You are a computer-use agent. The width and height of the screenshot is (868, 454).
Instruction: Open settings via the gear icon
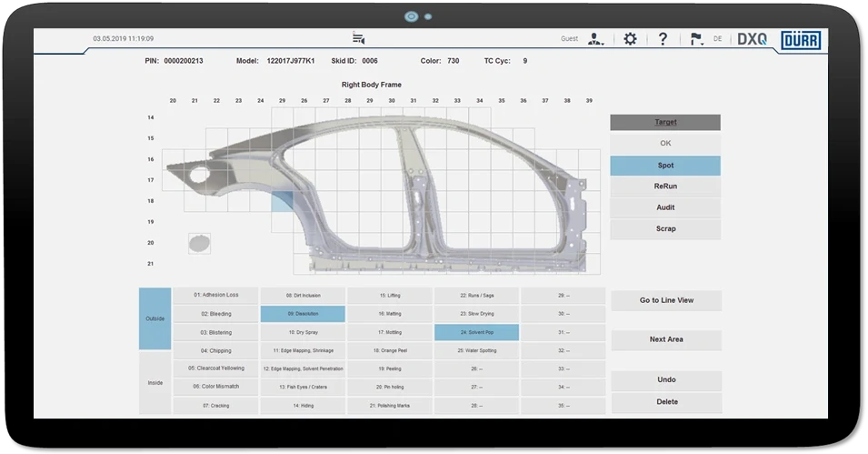pos(630,39)
